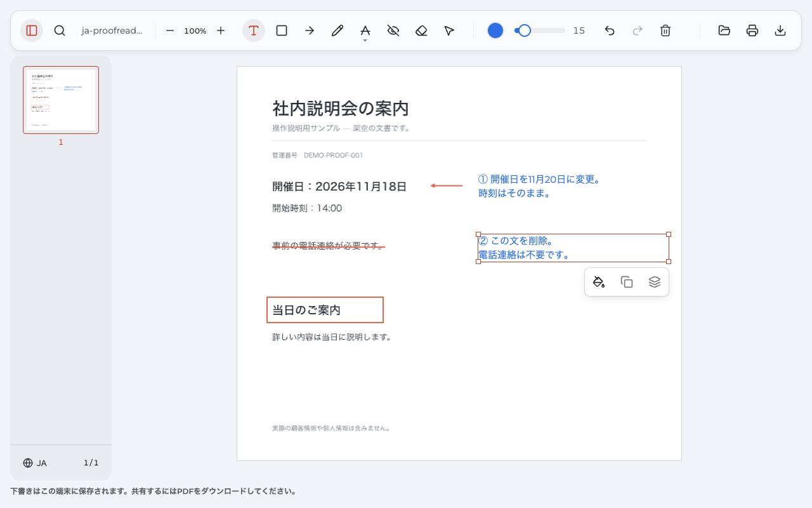Select the Eraser tool

click(x=421, y=30)
